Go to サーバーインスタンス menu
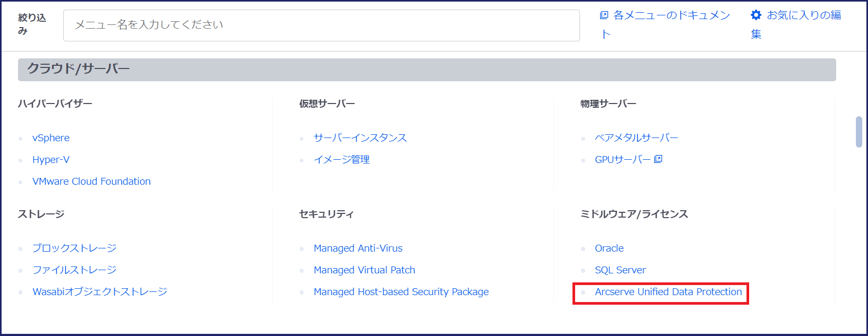The height and width of the screenshot is (336, 868). pos(360,138)
